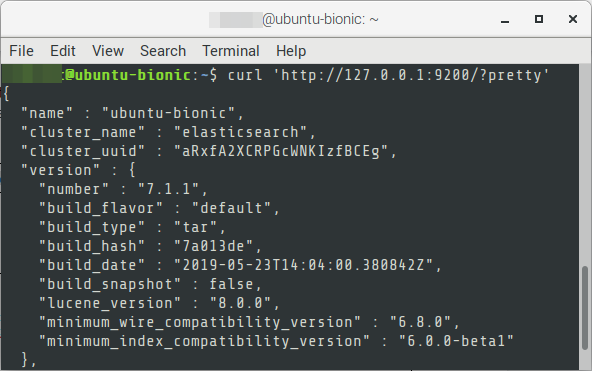
Task: Open the Terminal menu
Action: click(231, 51)
